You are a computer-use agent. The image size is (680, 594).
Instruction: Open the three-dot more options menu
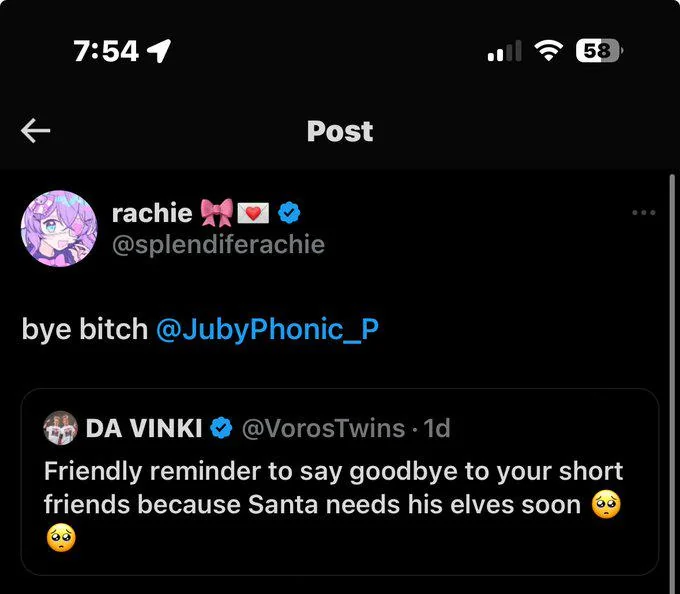click(644, 213)
